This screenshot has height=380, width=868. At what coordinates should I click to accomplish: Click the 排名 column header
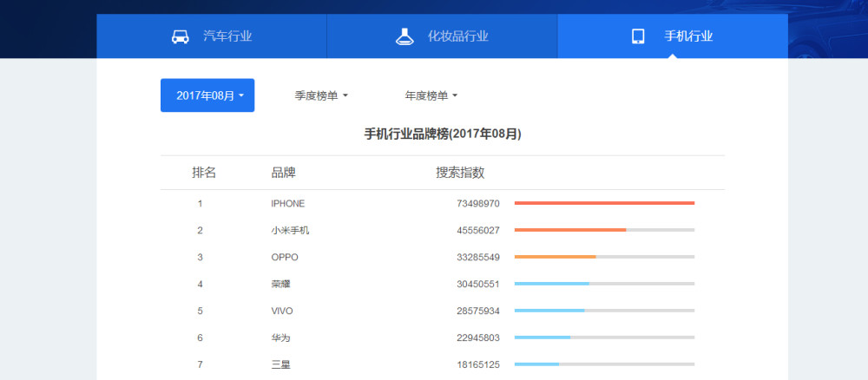click(x=204, y=173)
